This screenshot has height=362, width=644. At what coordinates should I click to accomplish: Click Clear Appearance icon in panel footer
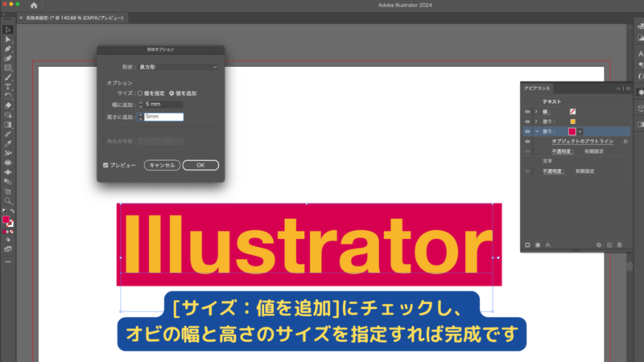pos(599,245)
